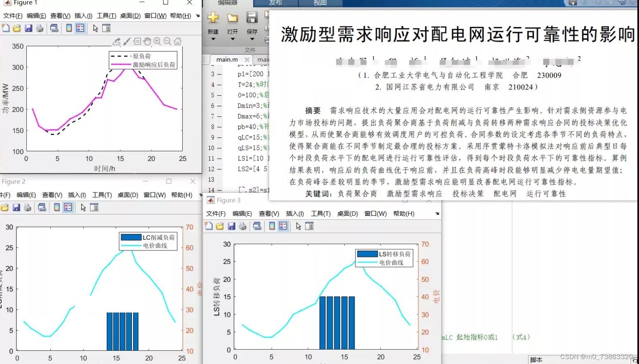
Task: Open 编辑(E) menu in Figure 1
Action: coord(36,16)
